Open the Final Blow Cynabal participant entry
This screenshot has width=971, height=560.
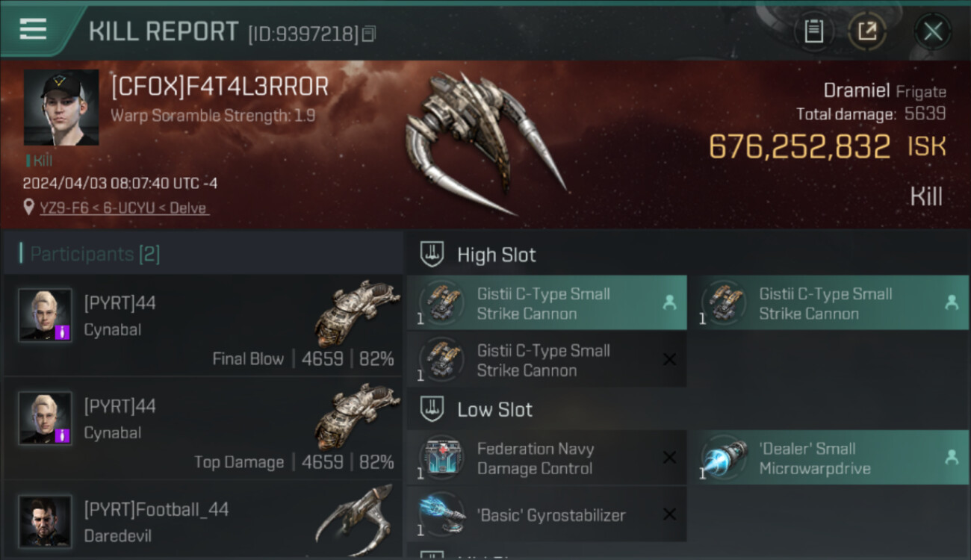pos(203,325)
